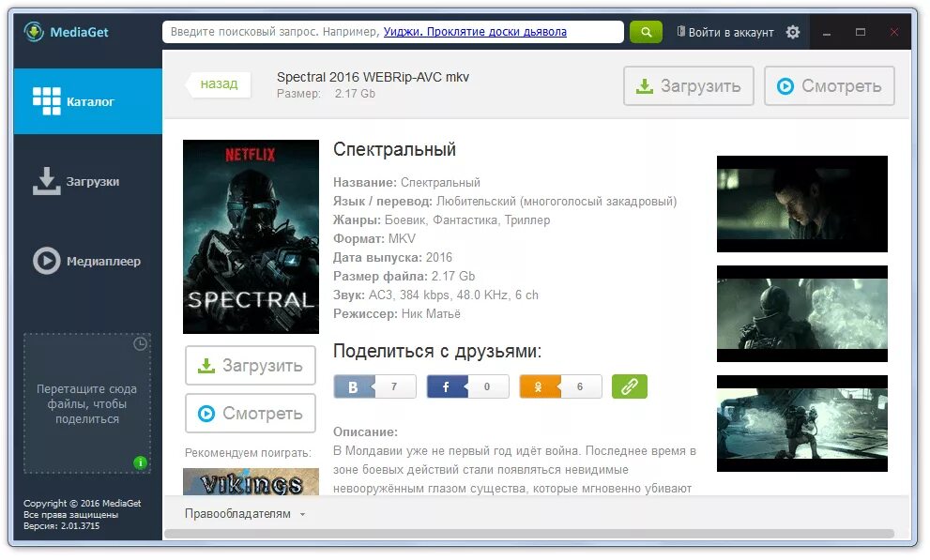Click the MediaGet logo icon
The width and height of the screenshot is (930, 560).
(x=34, y=31)
